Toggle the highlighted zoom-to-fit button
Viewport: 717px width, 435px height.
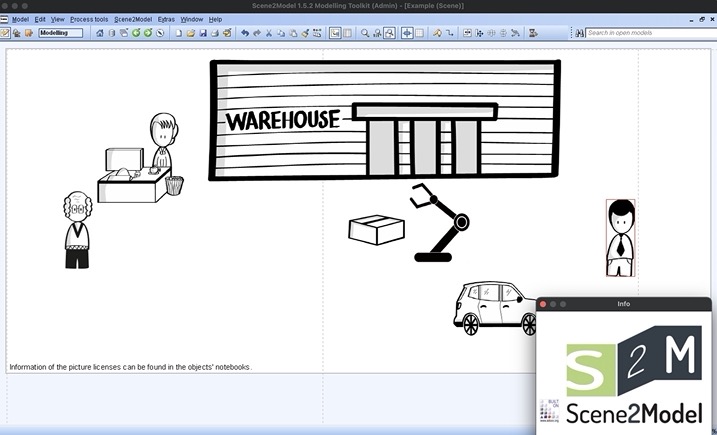(x=389, y=33)
